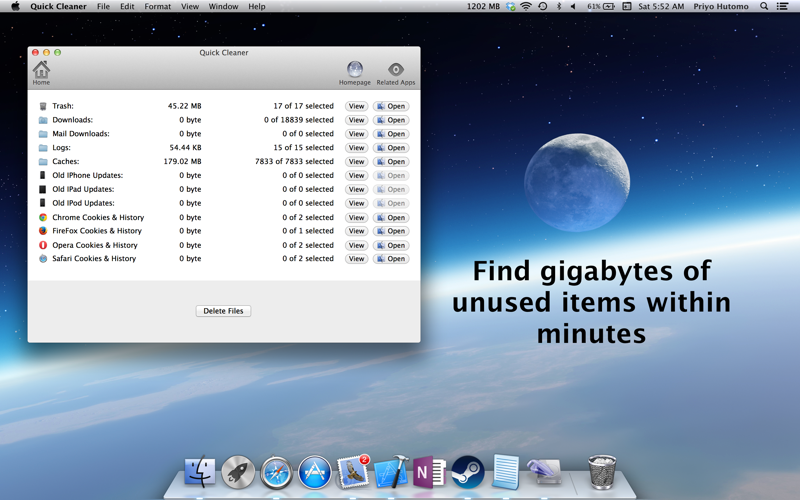Click the Caches folder icon

pos(43,161)
